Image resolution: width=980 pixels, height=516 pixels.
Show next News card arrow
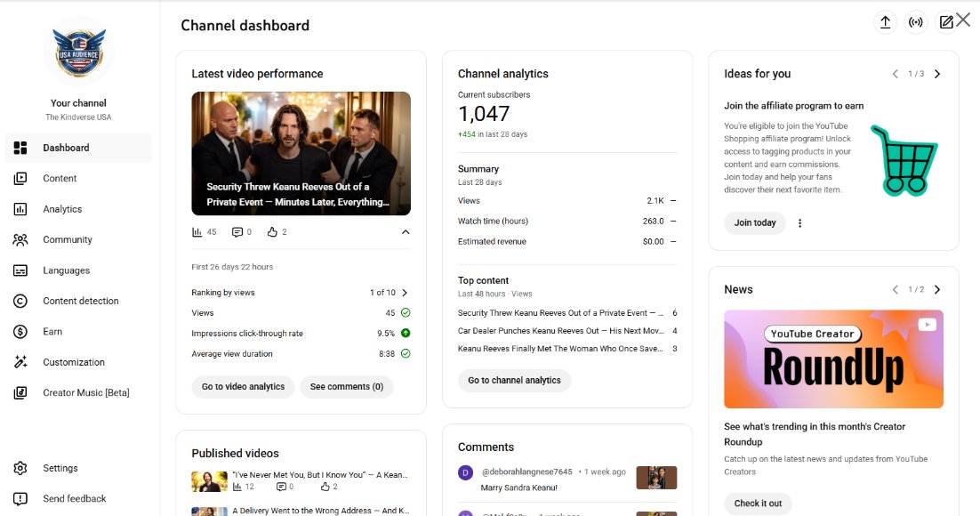tap(937, 290)
